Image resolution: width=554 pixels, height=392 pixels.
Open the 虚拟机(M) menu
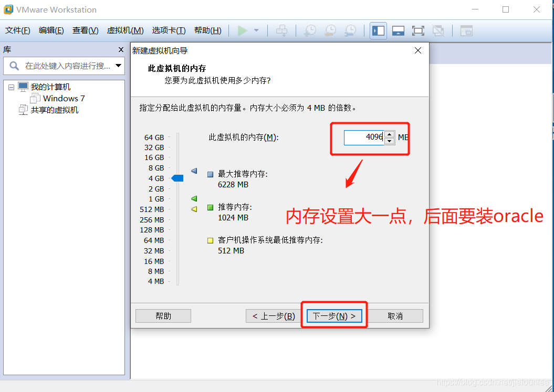point(125,30)
